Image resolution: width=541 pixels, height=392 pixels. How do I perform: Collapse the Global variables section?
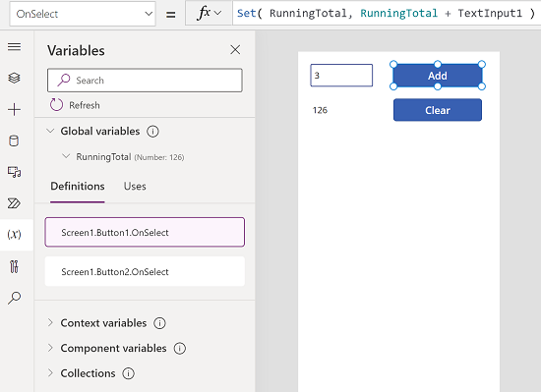tap(50, 131)
